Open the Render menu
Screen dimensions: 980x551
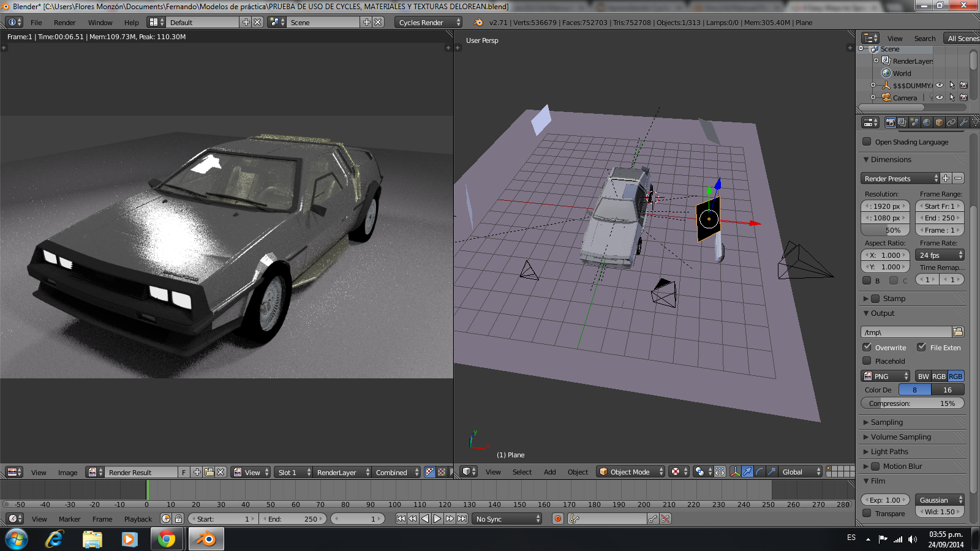64,23
